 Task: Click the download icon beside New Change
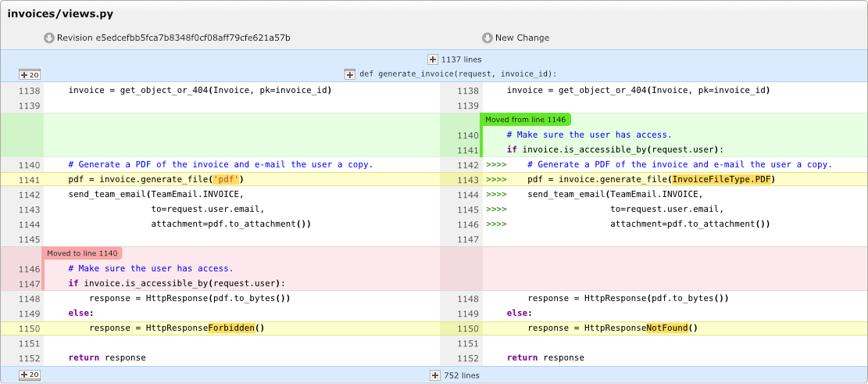pyautogui.click(x=488, y=38)
